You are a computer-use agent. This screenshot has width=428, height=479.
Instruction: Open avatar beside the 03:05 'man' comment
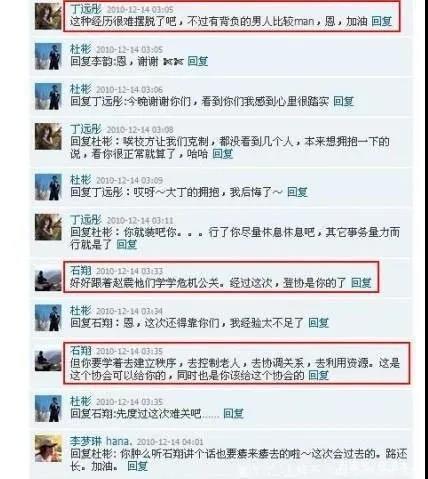48,16
